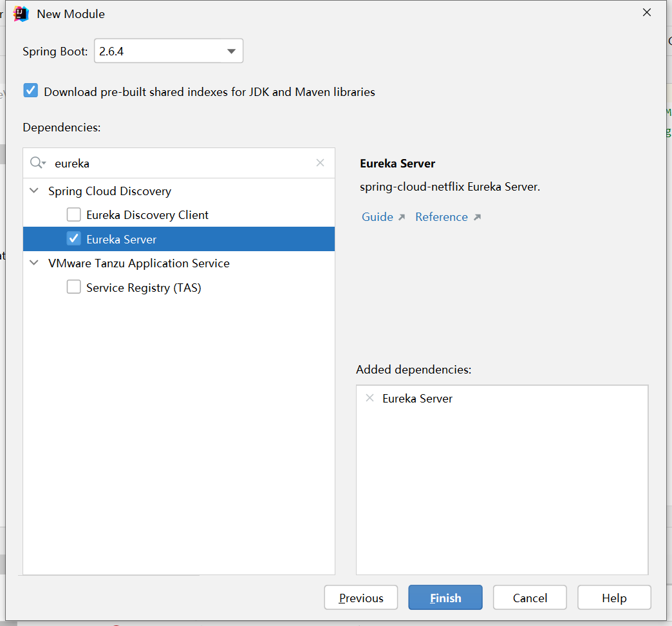Check Service Registry (TAS) dependency
Image resolution: width=672 pixels, height=626 pixels.
(74, 287)
